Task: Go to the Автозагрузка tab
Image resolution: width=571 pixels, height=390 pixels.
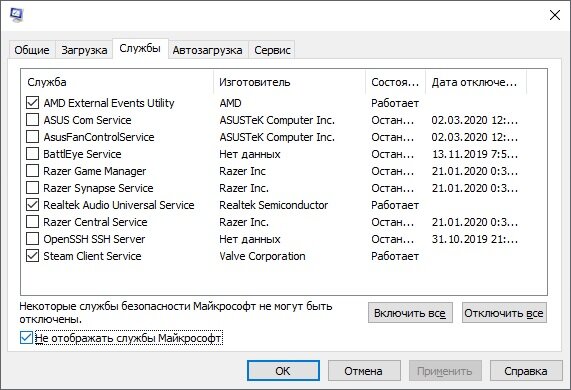Action: pos(208,50)
